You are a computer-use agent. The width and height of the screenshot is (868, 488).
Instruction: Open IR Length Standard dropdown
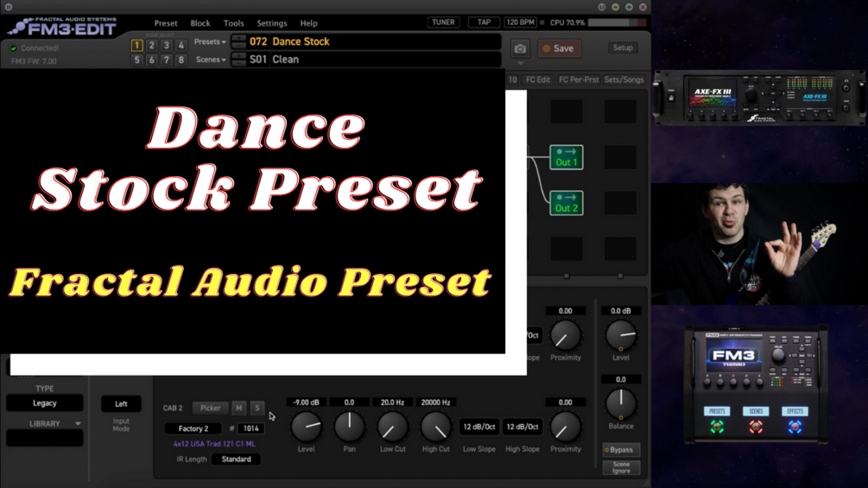[237, 459]
